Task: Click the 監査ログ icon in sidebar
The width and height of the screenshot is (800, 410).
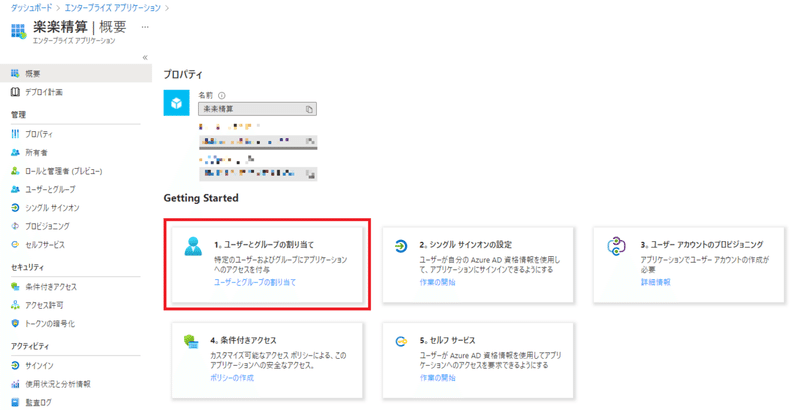Action: pyautogui.click(x=15, y=402)
